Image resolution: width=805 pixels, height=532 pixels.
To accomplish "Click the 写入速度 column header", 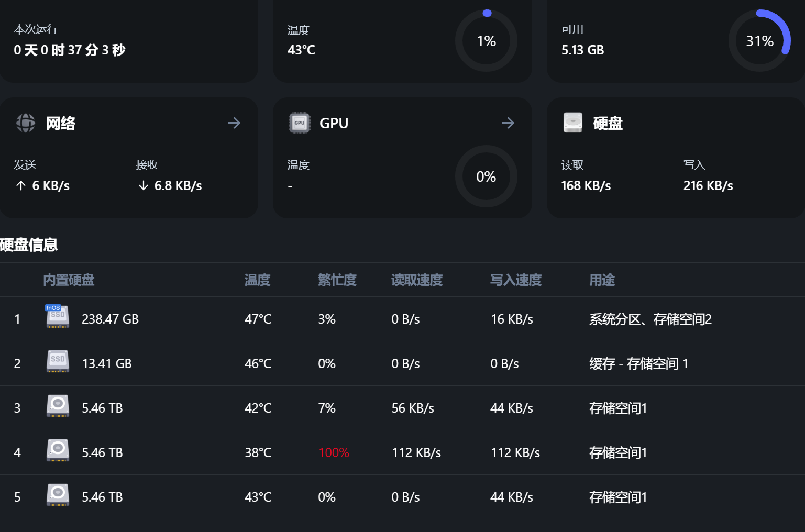I will (515, 280).
